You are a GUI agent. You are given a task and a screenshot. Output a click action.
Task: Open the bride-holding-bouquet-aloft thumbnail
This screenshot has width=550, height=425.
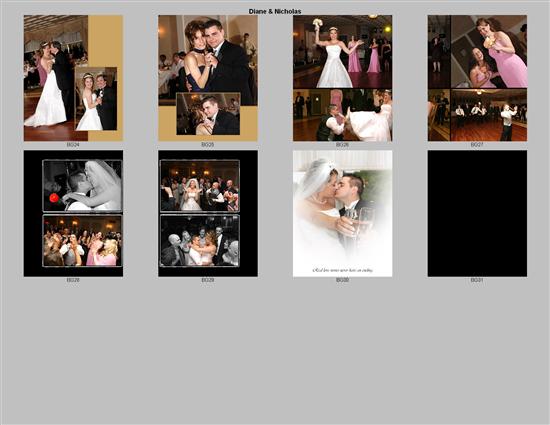tap(343, 78)
